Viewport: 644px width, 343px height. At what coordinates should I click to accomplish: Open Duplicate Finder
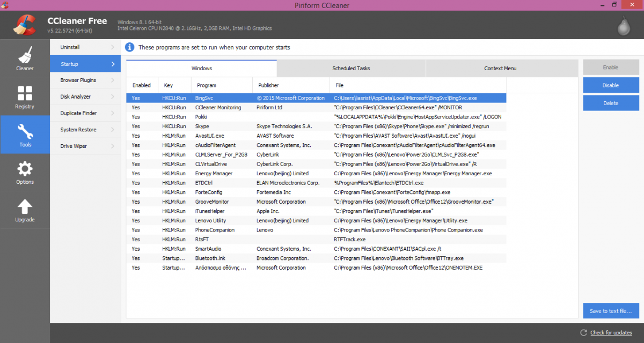click(85, 113)
